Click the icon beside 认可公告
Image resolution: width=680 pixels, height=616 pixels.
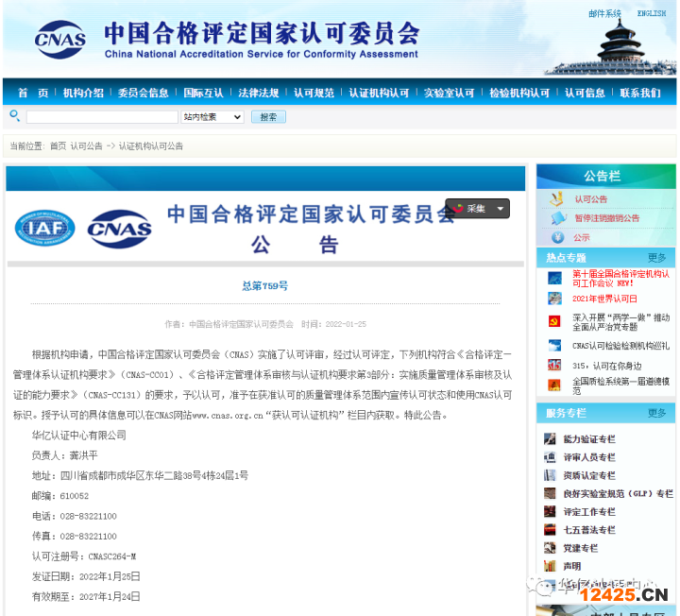[x=556, y=199]
